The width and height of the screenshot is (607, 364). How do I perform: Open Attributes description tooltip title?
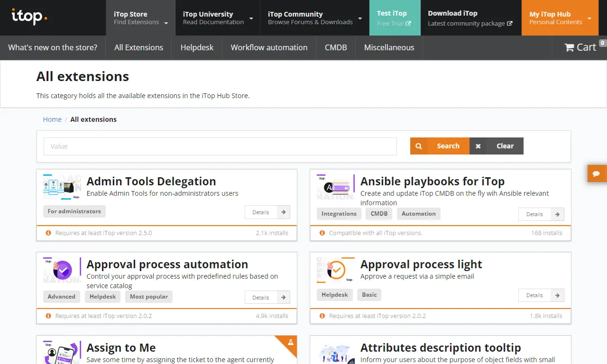(x=441, y=348)
